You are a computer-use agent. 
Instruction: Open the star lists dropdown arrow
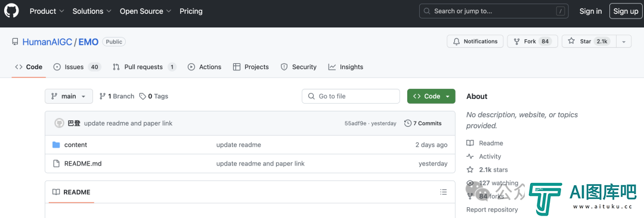tap(624, 42)
